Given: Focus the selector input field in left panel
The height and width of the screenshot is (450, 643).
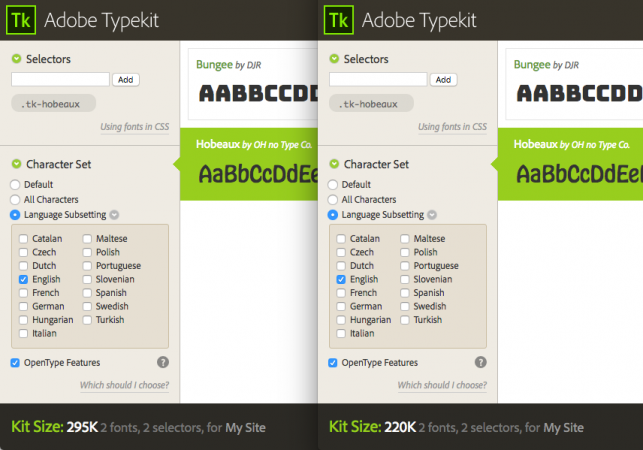Looking at the screenshot, I should click(60, 79).
